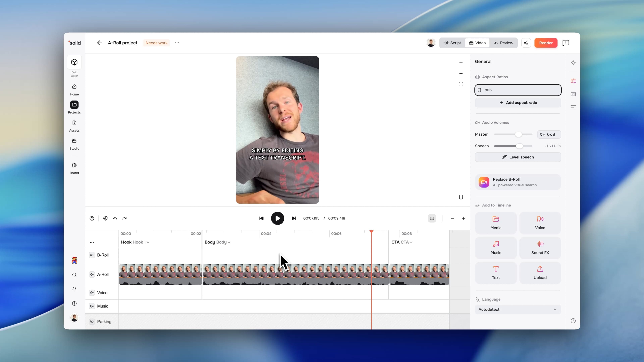This screenshot has height=362, width=644.
Task: Open the captions panel icon on right rail
Action: click(x=573, y=94)
